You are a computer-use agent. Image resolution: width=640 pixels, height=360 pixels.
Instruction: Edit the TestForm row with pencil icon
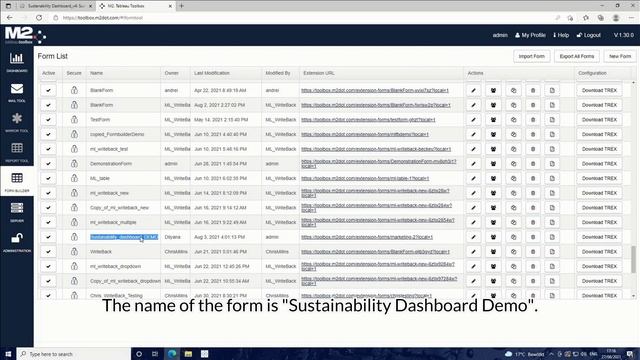coord(473,120)
